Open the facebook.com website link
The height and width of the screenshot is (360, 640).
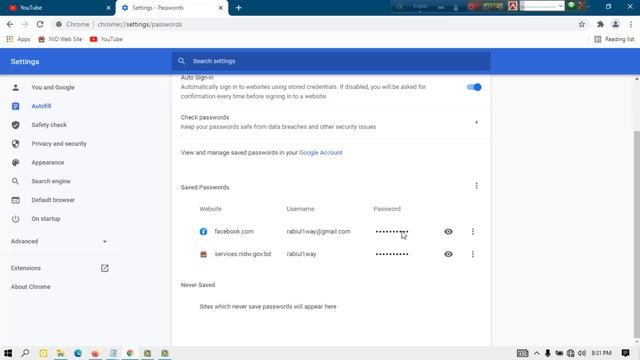coord(234,231)
